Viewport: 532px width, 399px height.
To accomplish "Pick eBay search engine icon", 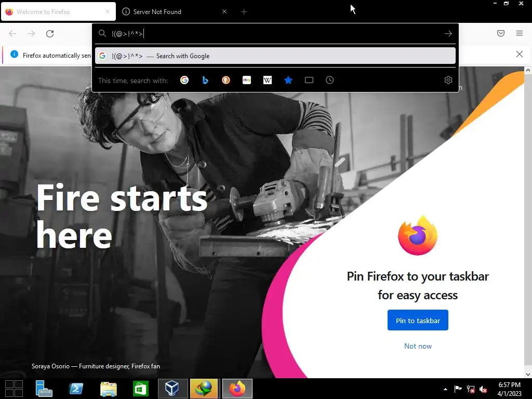I will [247, 80].
